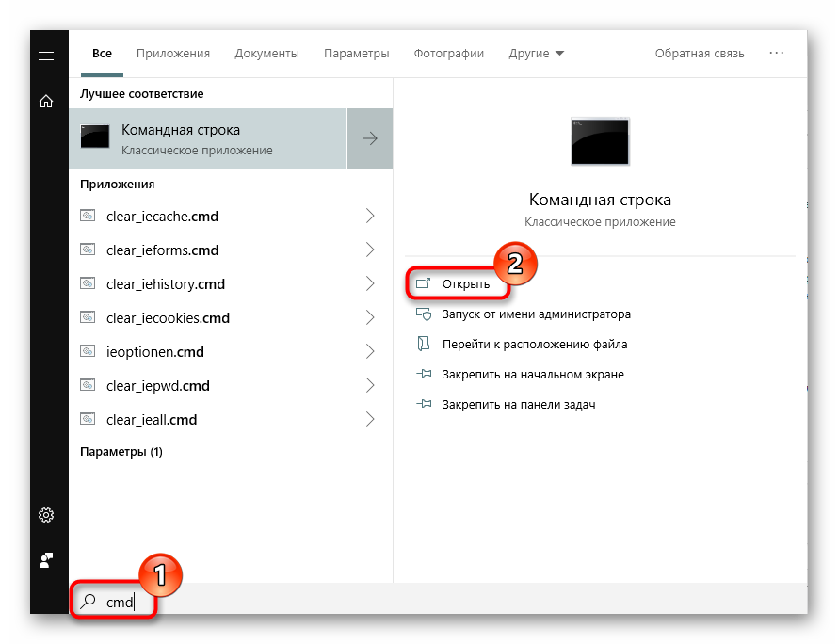This screenshot has height=644, width=838.
Task: Click the Командная строка terminal icon
Action: tap(94, 136)
